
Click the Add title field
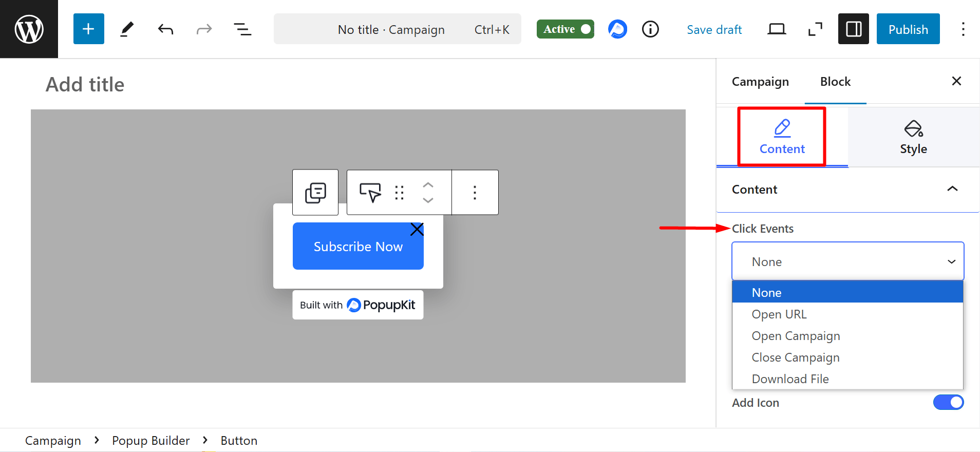click(x=85, y=85)
